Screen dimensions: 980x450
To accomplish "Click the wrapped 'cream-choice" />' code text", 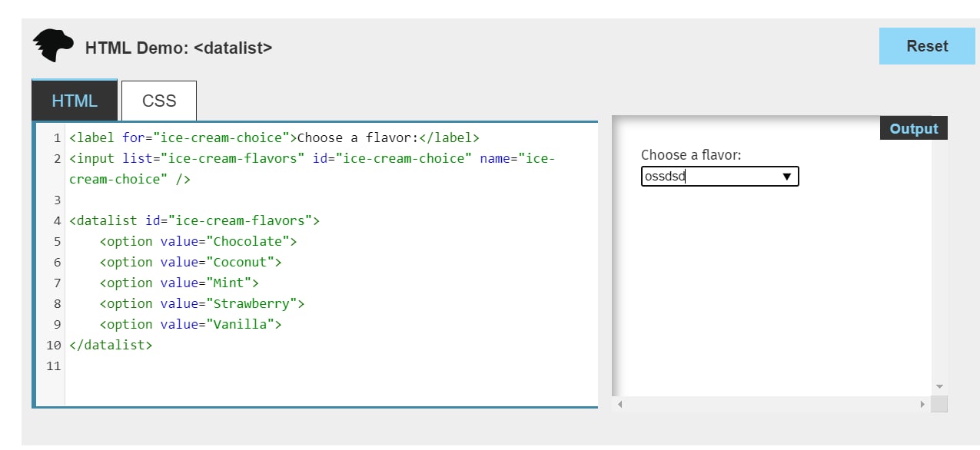I will (130, 180).
